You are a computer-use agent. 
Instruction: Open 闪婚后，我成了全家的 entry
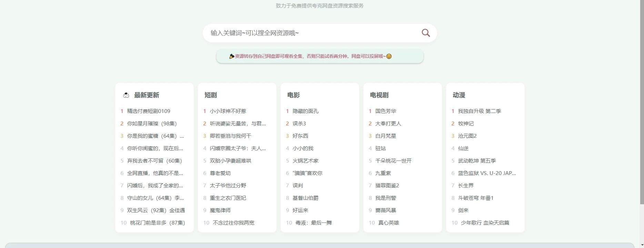tap(155, 186)
